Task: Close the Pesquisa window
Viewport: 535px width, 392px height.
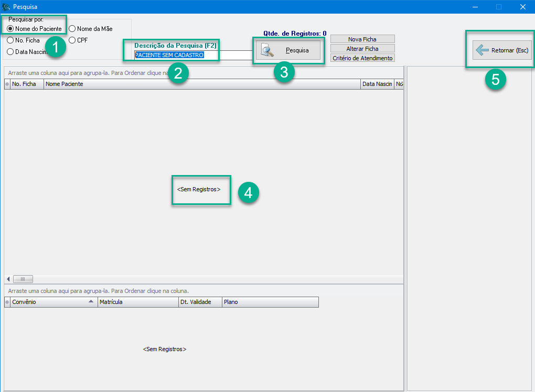Action: click(522, 7)
